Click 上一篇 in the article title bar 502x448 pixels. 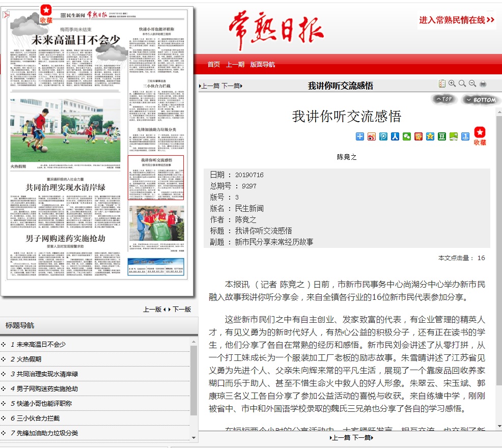(x=209, y=86)
